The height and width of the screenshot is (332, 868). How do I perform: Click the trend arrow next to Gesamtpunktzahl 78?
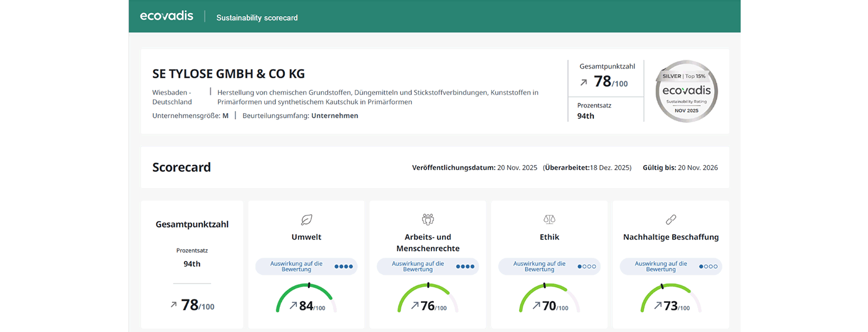click(582, 82)
